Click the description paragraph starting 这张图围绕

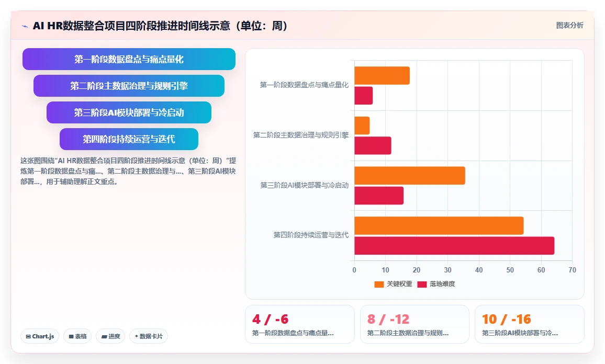[128, 171]
